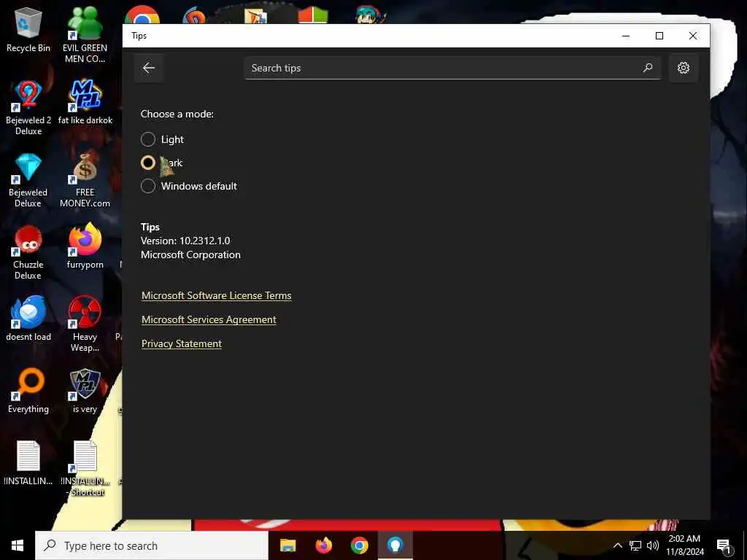Go back using the arrow button in Tips

pos(149,68)
